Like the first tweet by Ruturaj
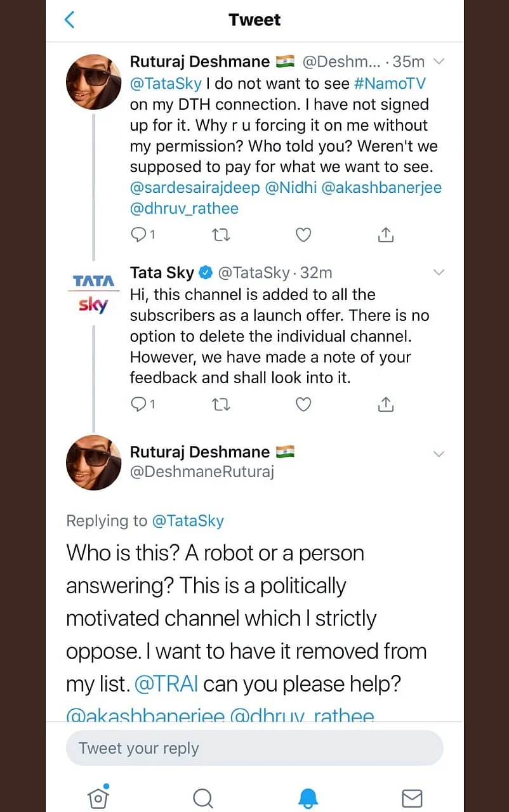This screenshot has height=812, width=509. pos(303,235)
